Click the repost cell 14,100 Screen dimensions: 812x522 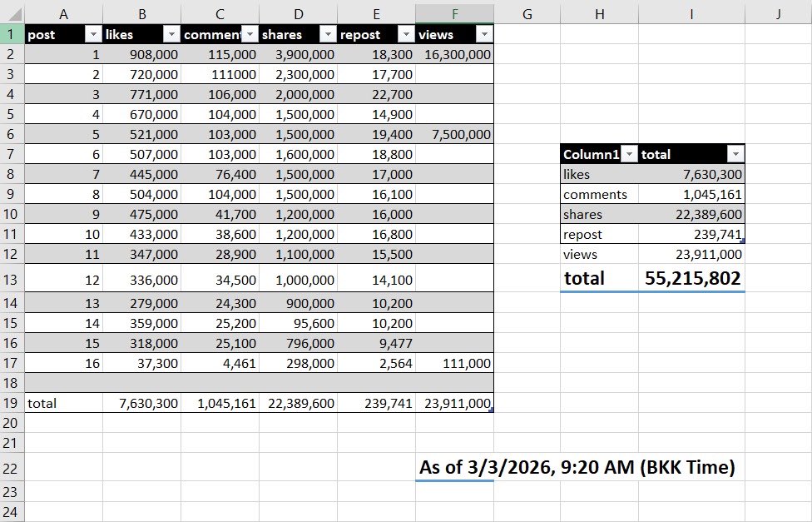377,280
